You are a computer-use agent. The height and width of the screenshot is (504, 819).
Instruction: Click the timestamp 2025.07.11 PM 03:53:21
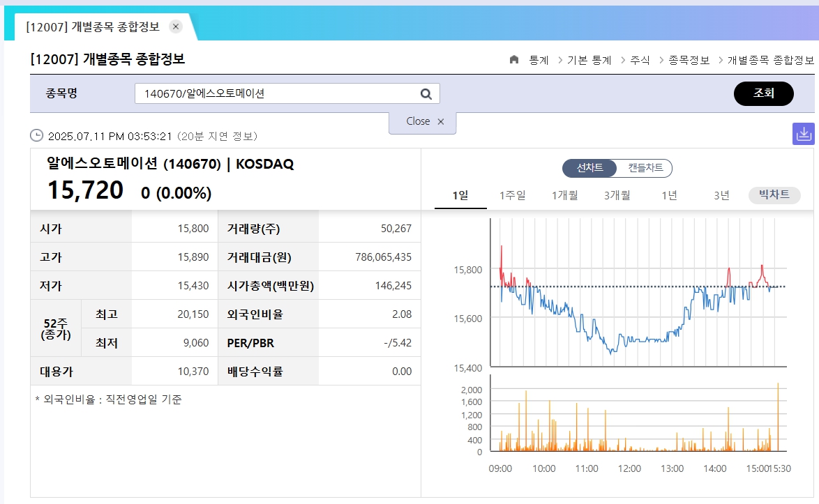[x=110, y=136]
